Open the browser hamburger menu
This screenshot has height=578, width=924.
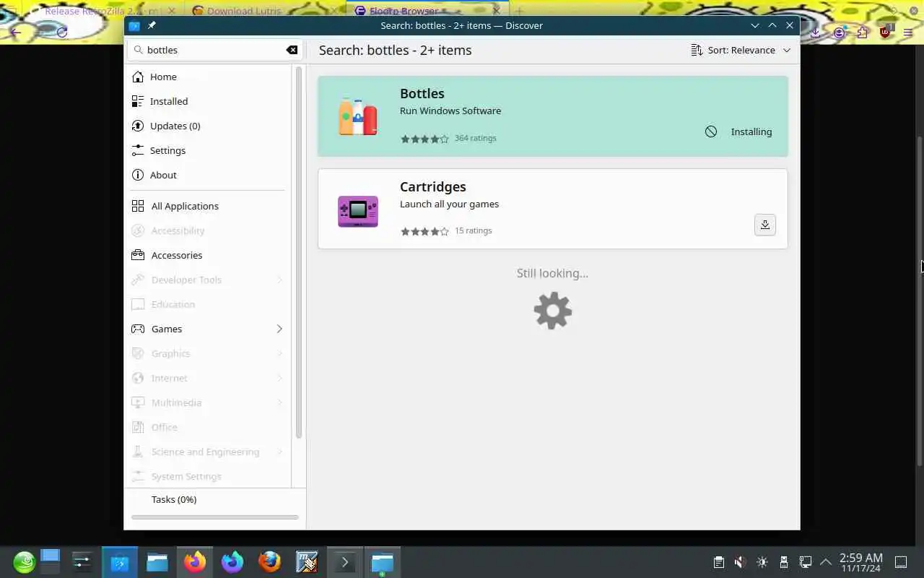(x=908, y=32)
